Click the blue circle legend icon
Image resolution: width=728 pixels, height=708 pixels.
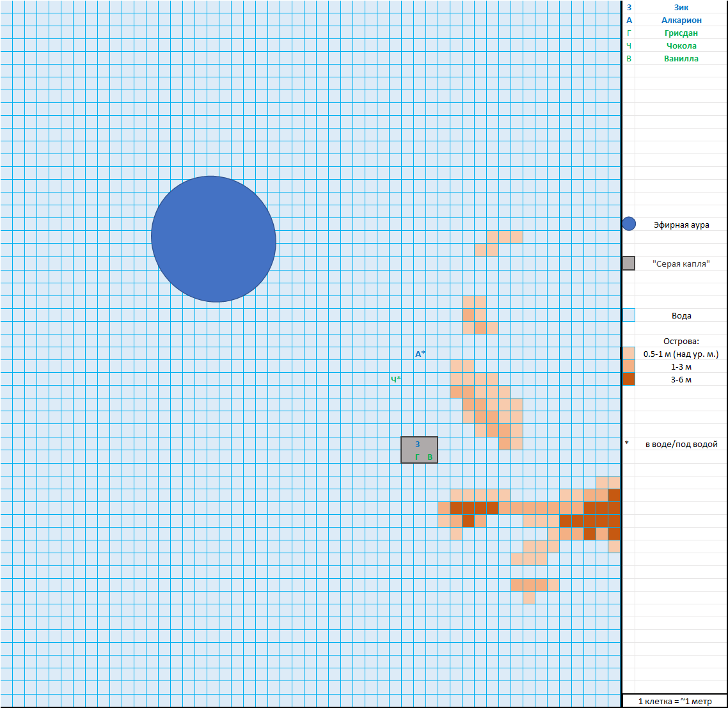click(x=629, y=224)
